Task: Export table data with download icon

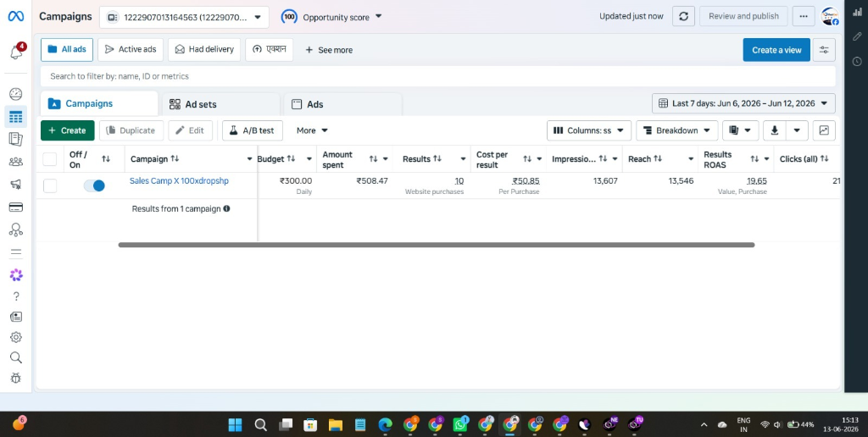Action: pyautogui.click(x=775, y=130)
